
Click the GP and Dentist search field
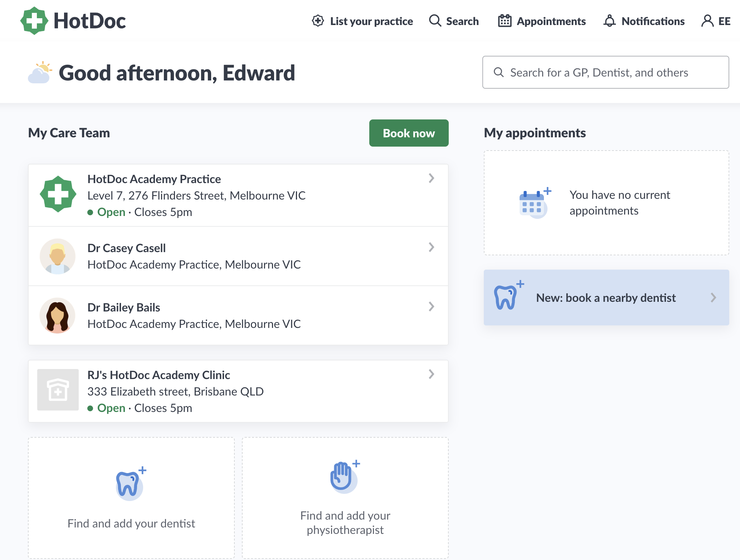[x=605, y=72]
